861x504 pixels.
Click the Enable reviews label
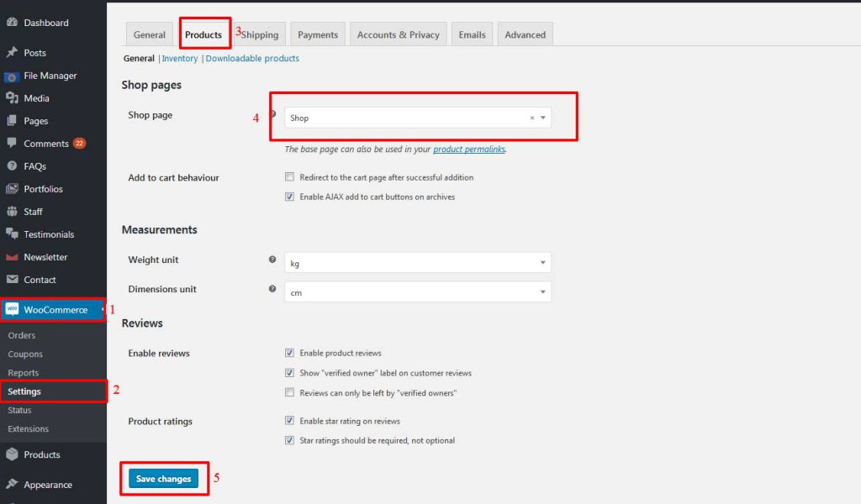point(159,353)
